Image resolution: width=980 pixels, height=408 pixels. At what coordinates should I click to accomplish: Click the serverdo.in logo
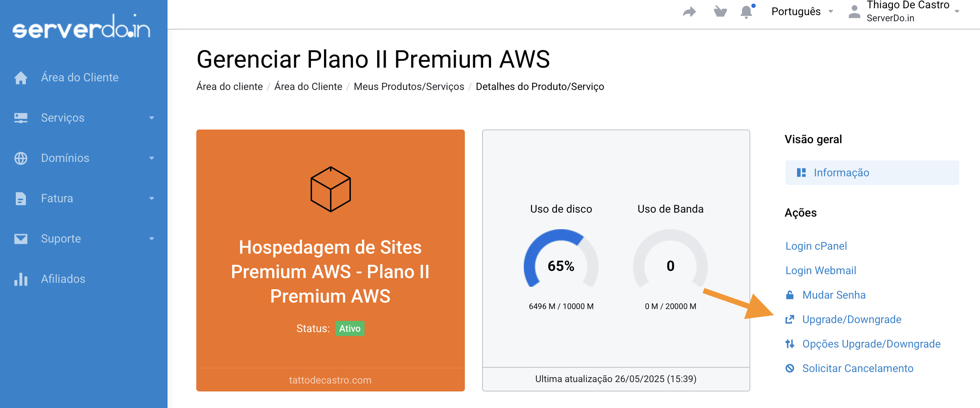tap(81, 27)
